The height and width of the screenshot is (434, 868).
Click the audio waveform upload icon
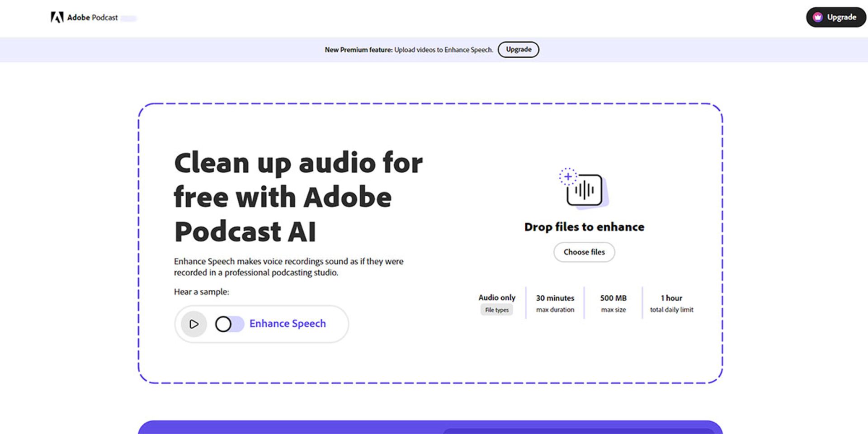click(x=585, y=190)
